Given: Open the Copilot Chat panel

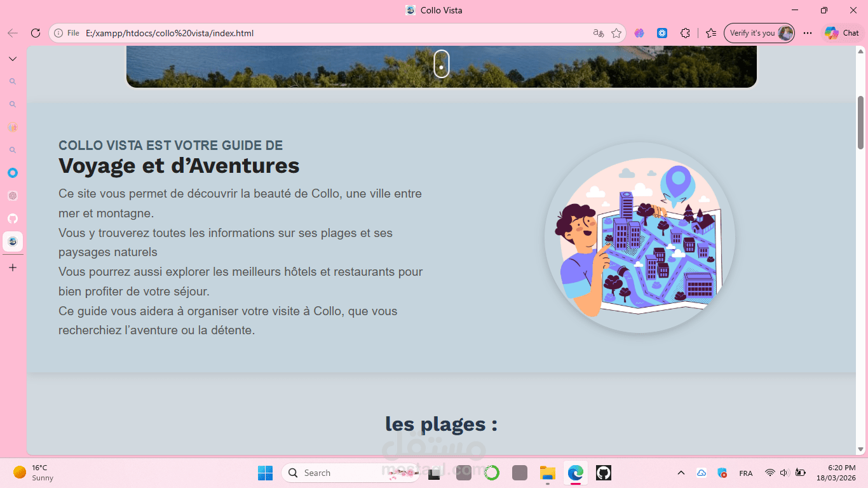Looking at the screenshot, I should click(x=842, y=33).
